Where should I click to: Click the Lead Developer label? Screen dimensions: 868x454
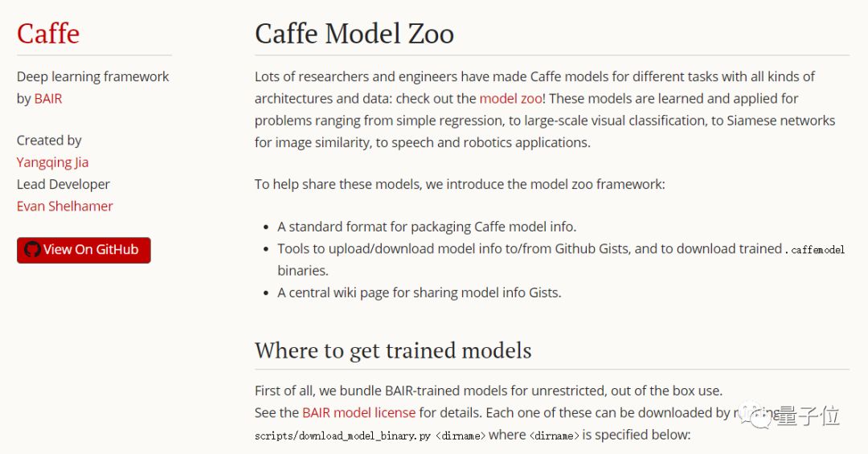pyautogui.click(x=63, y=184)
